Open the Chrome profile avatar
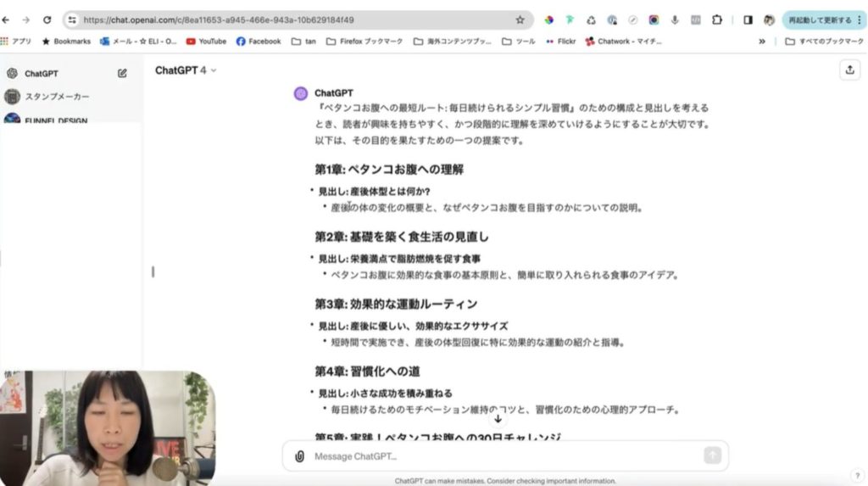The height and width of the screenshot is (486, 868). pyautogui.click(x=769, y=20)
